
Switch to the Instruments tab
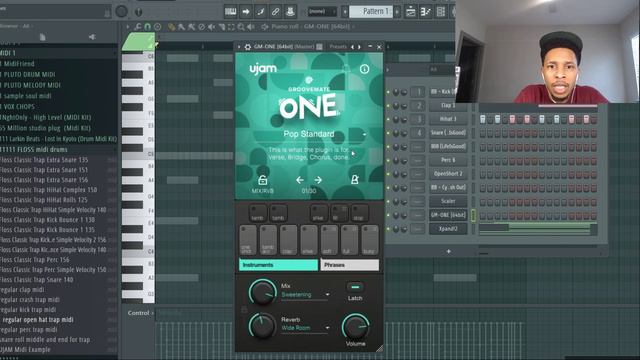tap(278, 265)
